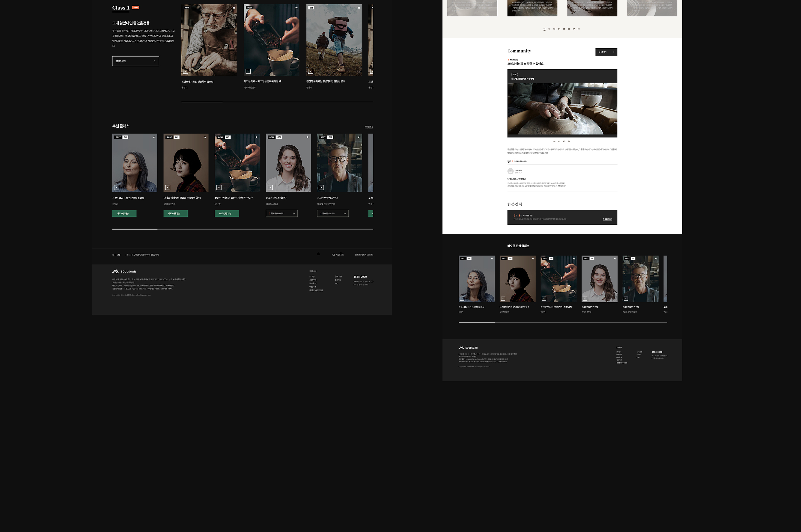Open 환불 정책보기 link in refund banner

(607, 219)
